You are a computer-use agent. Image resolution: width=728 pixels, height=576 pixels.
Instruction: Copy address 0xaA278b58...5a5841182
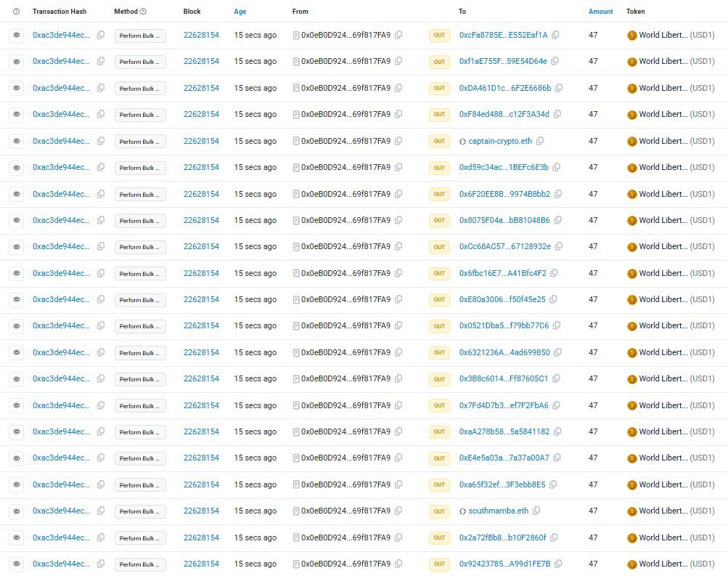[x=557, y=431]
